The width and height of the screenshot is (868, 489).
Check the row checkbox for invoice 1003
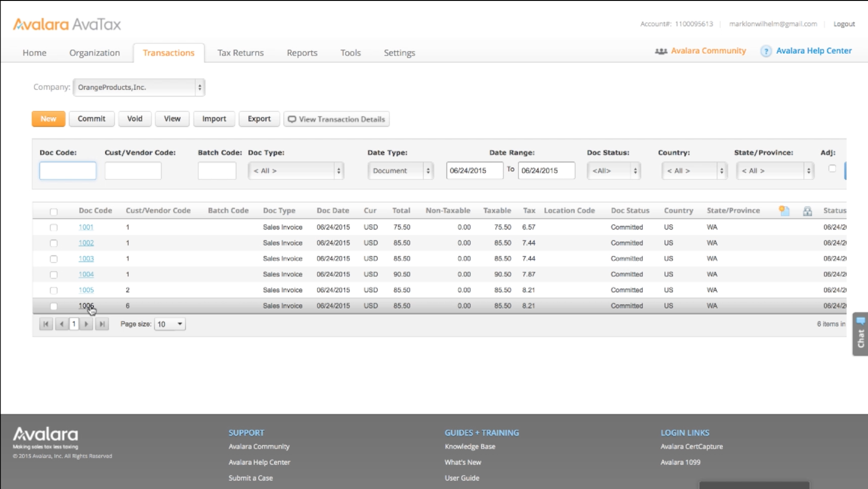54,259
